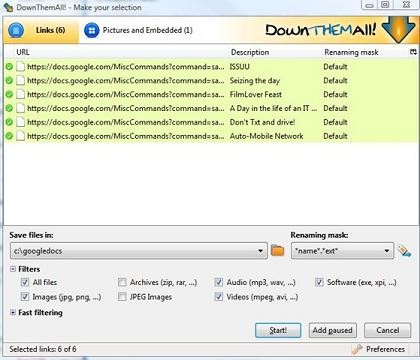Viewport: 420px width, 360px height.
Task: Toggle the Videos (mpeg, avi) filter
Action: click(219, 296)
